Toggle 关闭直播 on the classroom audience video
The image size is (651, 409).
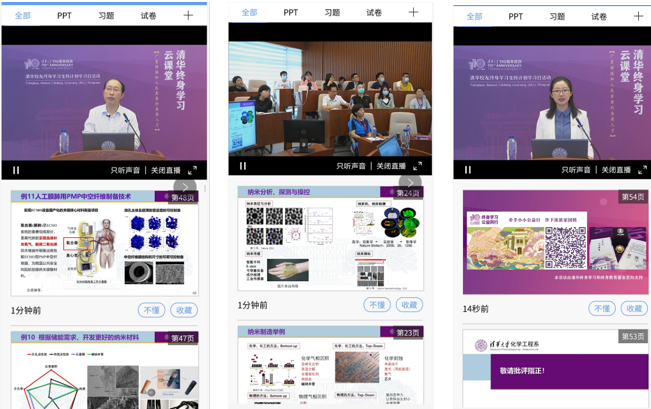pos(391,166)
